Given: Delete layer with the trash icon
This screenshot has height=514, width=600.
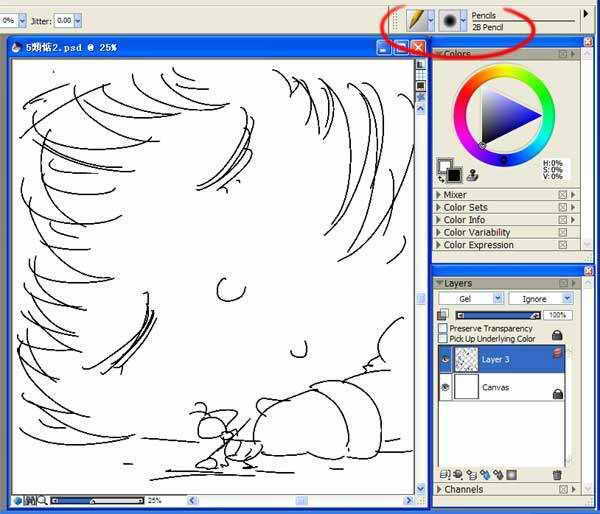Looking at the screenshot, I should click(x=557, y=474).
